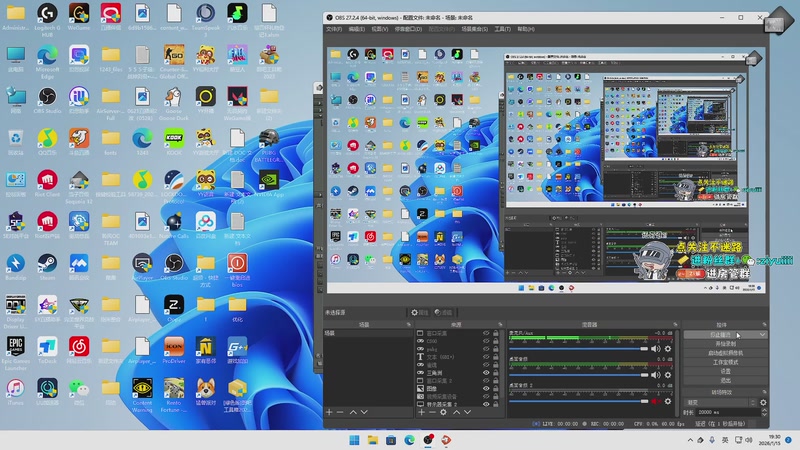Add a new scene with plus icon
Viewport: 800px width, 450px height.
pyautogui.click(x=329, y=412)
